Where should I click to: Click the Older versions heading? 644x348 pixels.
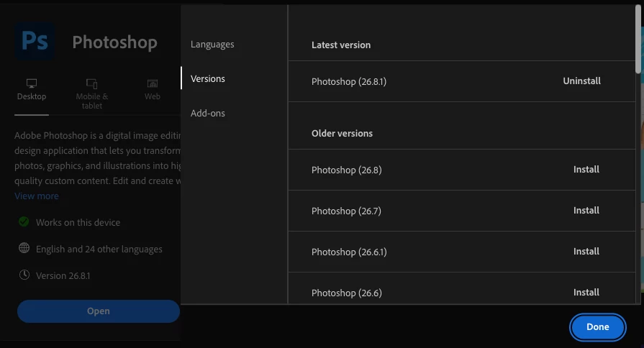[x=342, y=133]
